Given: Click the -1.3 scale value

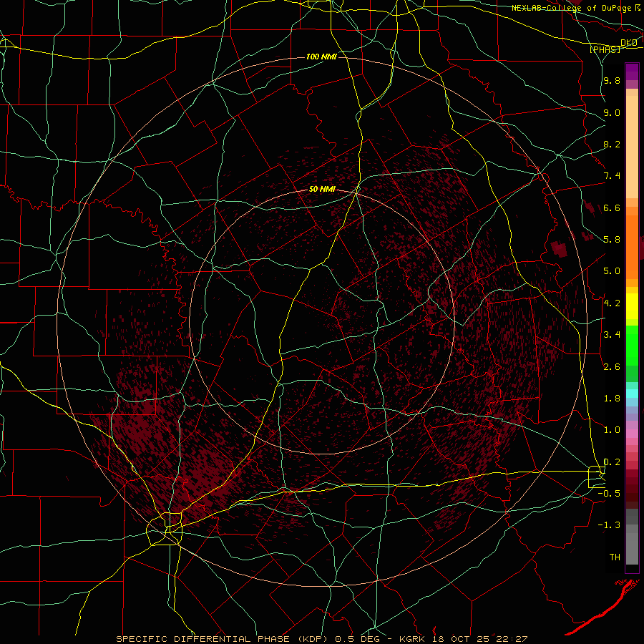Looking at the screenshot, I should coord(609,525).
